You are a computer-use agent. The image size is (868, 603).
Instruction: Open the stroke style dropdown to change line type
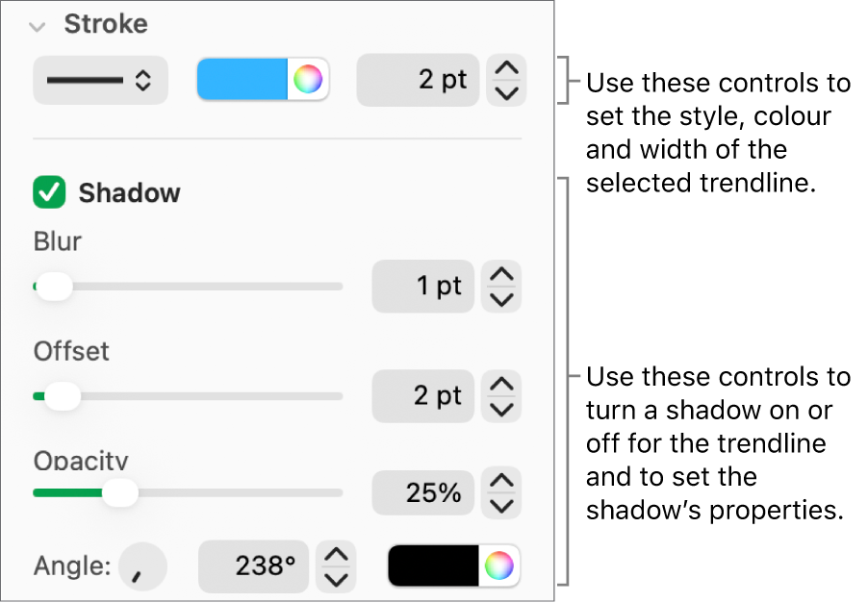100,80
